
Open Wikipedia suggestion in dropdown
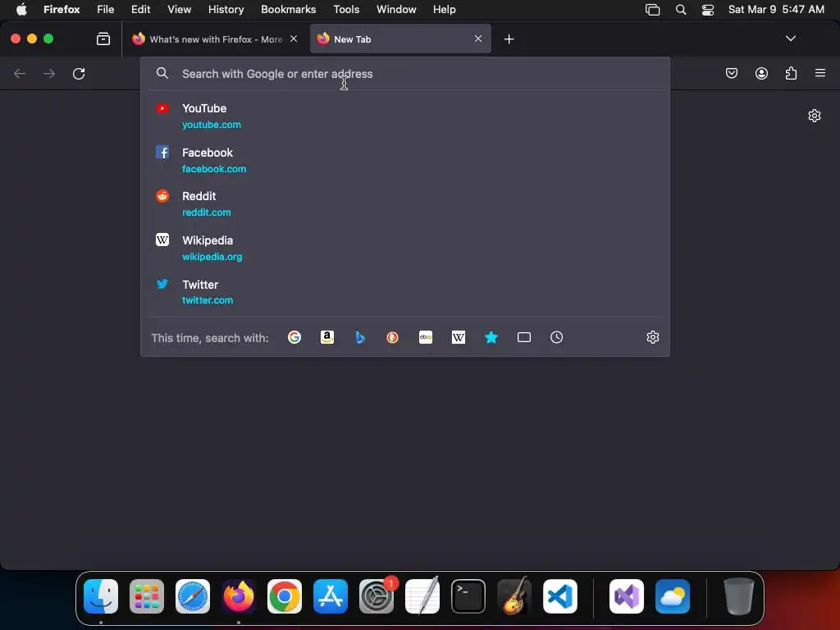[x=405, y=248]
